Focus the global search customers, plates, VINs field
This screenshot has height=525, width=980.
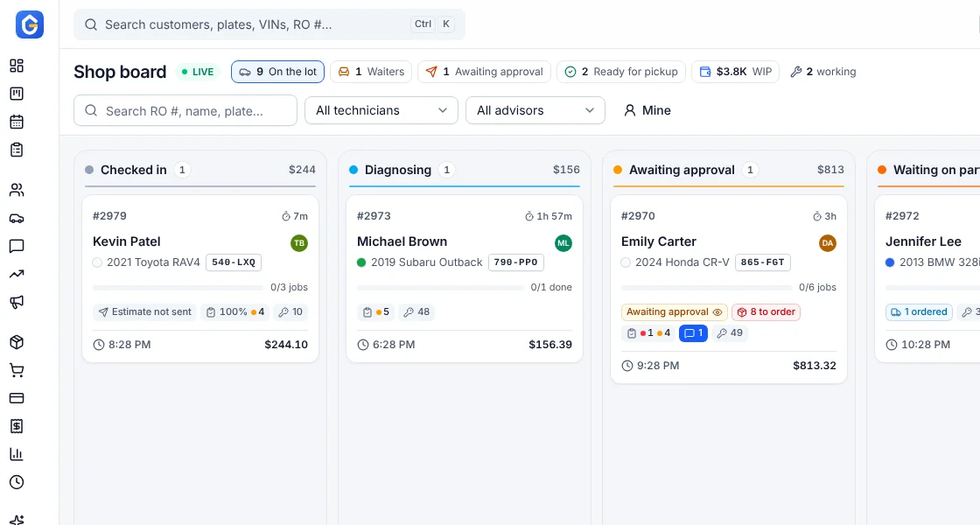click(269, 24)
